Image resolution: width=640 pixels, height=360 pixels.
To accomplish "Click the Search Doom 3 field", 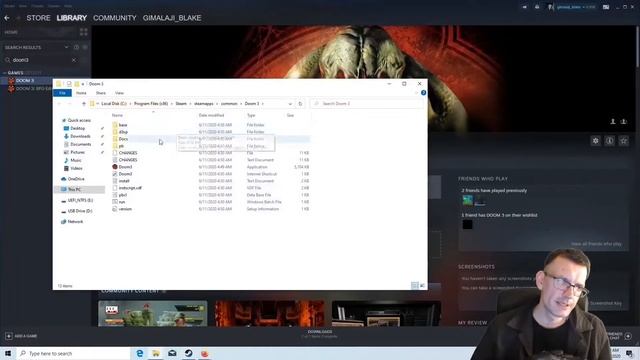I will (367, 104).
